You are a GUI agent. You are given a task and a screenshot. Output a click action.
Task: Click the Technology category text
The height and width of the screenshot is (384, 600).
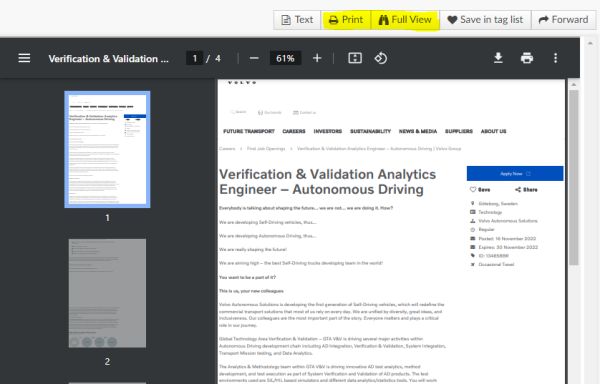click(490, 212)
